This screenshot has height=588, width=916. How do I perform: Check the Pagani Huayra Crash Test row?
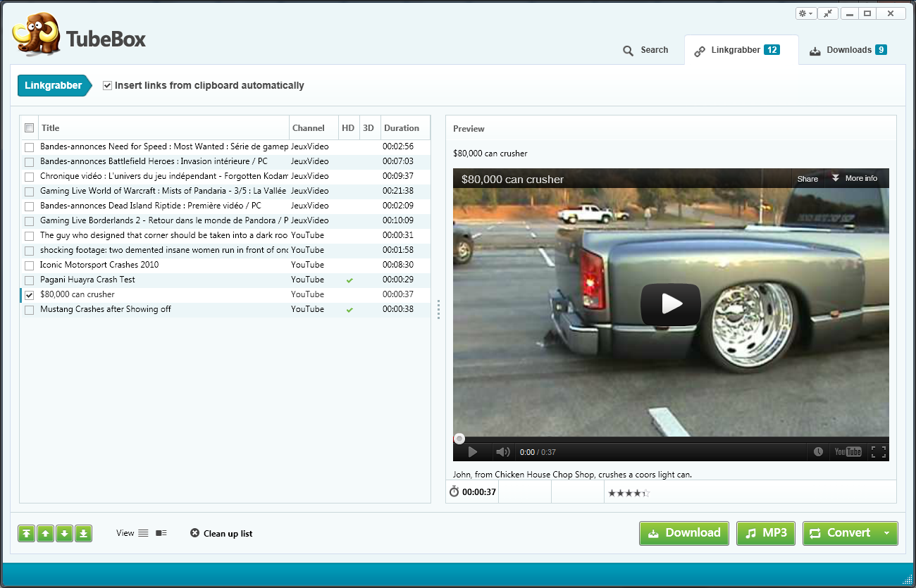(29, 280)
